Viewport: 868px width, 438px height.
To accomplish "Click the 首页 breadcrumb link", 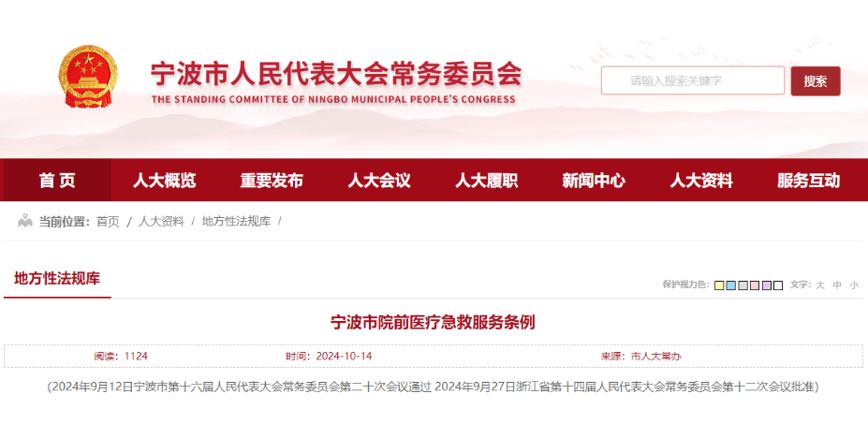I will point(108,222).
